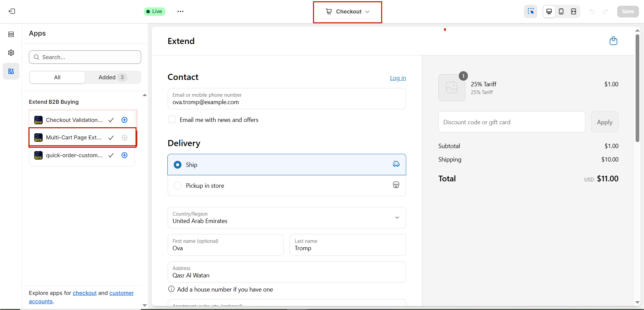Check Email me with news and offers

(172, 120)
